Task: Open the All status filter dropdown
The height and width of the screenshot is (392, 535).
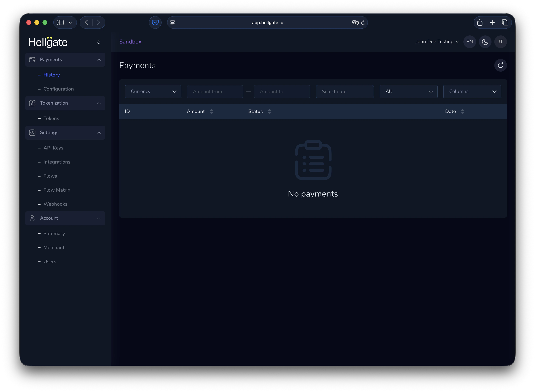Action: point(408,92)
